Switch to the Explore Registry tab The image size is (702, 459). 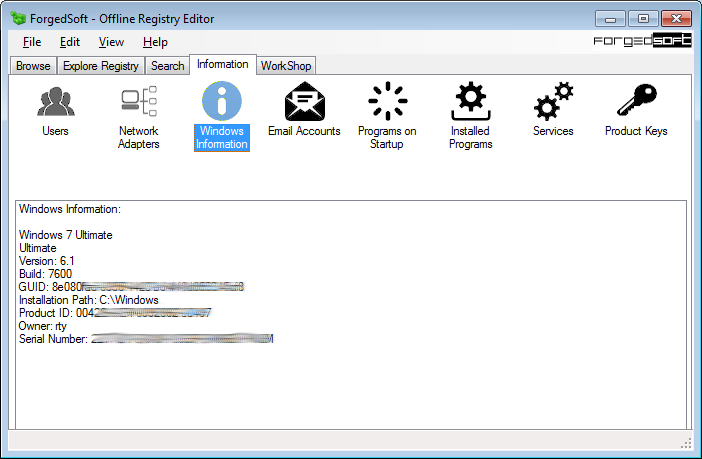(x=101, y=66)
